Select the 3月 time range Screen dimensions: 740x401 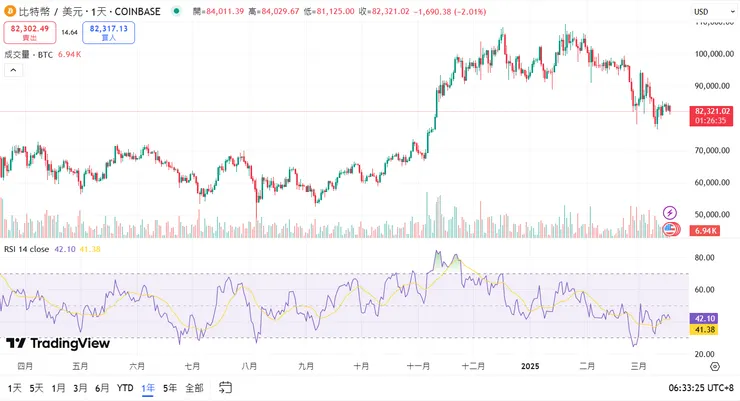[x=80, y=388]
